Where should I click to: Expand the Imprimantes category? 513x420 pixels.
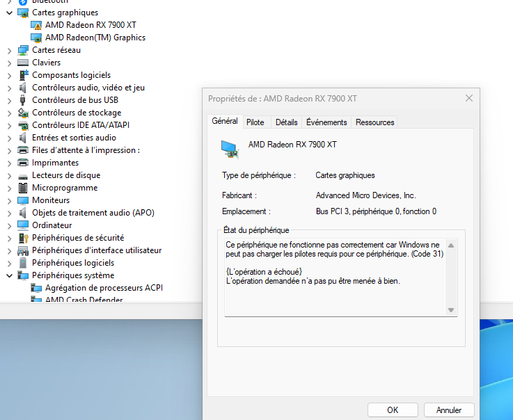[10, 163]
